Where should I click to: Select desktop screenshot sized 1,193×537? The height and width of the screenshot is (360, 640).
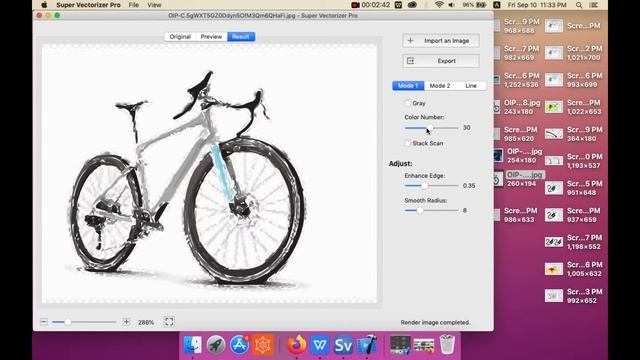(573, 161)
